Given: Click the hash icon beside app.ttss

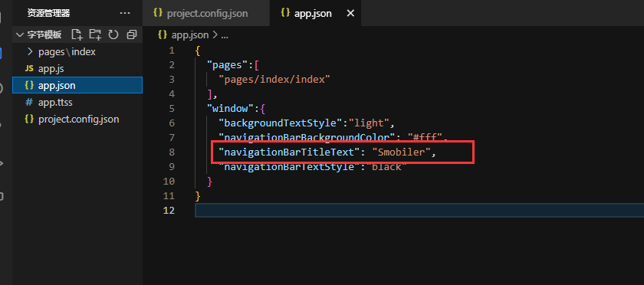Looking at the screenshot, I should click(x=29, y=102).
